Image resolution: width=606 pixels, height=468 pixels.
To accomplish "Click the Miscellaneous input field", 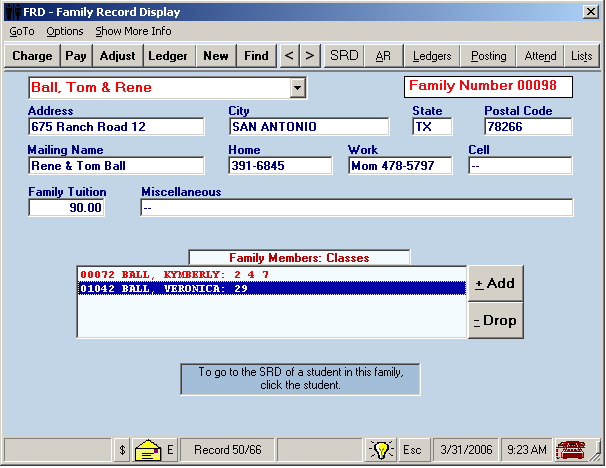I will pyautogui.click(x=356, y=208).
